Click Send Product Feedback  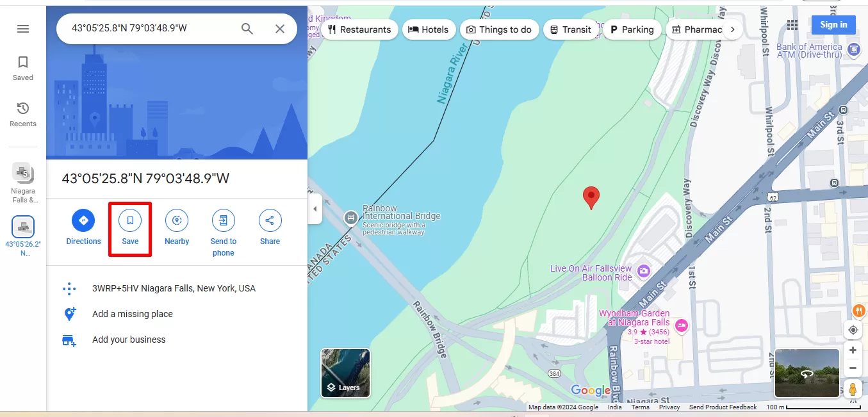[723, 407]
